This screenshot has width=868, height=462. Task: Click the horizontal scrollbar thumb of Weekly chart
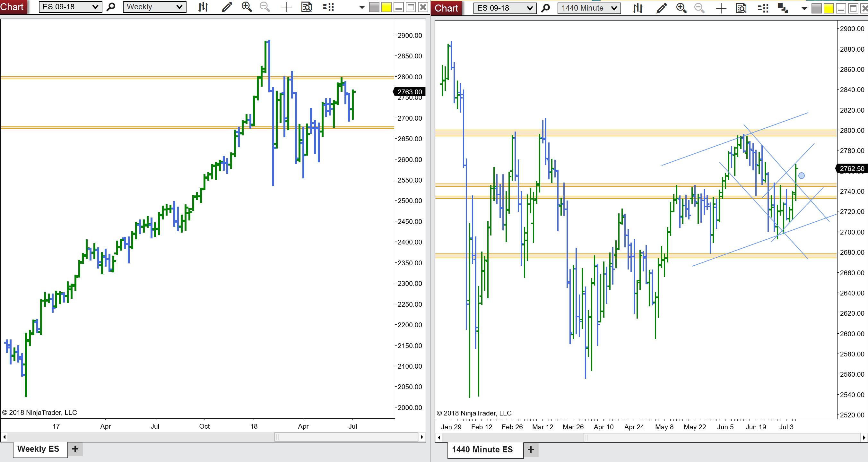(346, 437)
